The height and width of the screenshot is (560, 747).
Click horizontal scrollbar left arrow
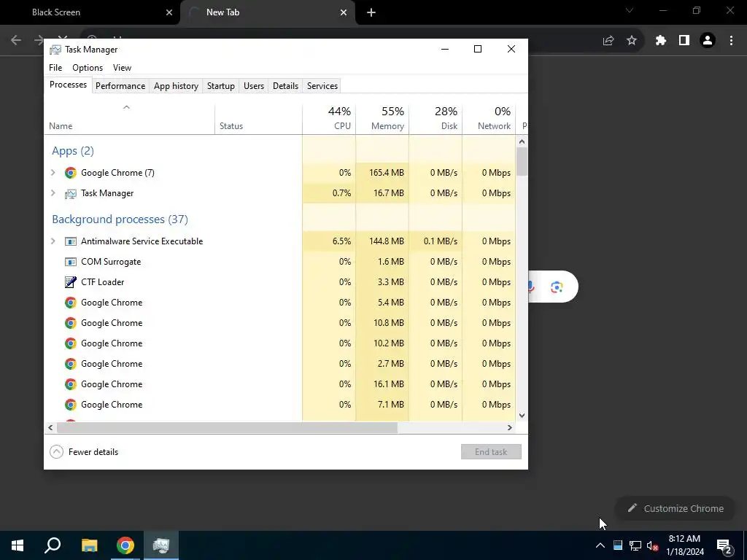(50, 427)
